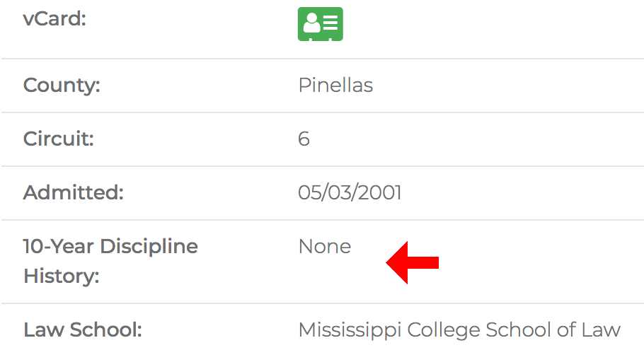Select the circuit number 6
644x355 pixels.
click(x=304, y=139)
